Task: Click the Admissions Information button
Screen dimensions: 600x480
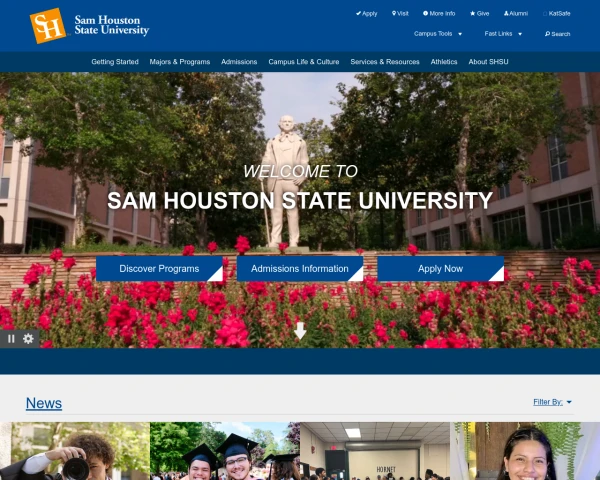Action: coord(300,269)
